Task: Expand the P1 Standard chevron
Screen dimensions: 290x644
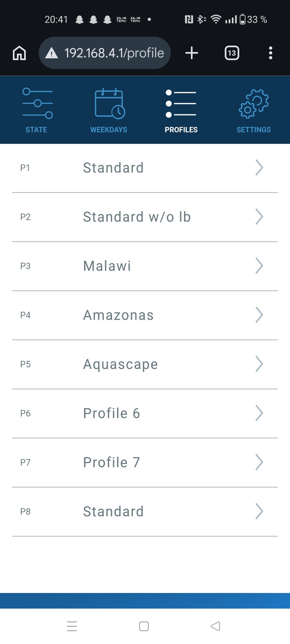Action: pos(259,168)
